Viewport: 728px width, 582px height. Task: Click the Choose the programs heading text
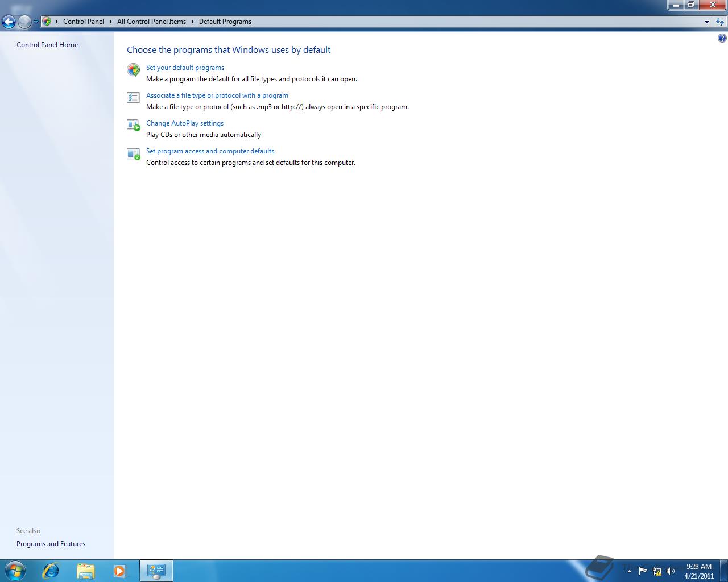point(229,50)
